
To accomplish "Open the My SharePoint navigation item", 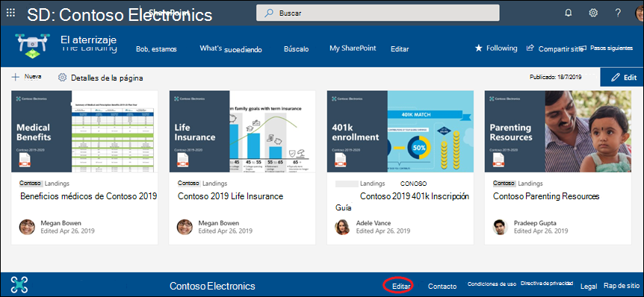I will (x=353, y=48).
